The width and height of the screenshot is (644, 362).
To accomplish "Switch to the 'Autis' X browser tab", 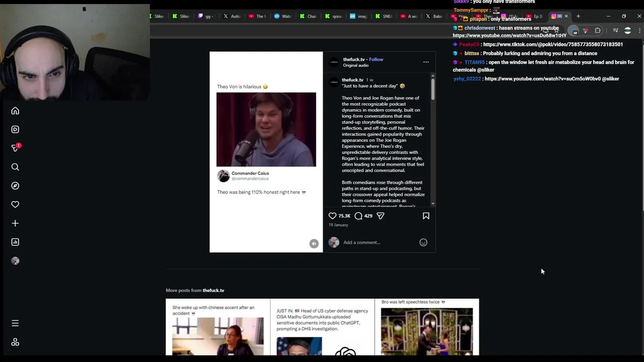I will (x=231, y=16).
